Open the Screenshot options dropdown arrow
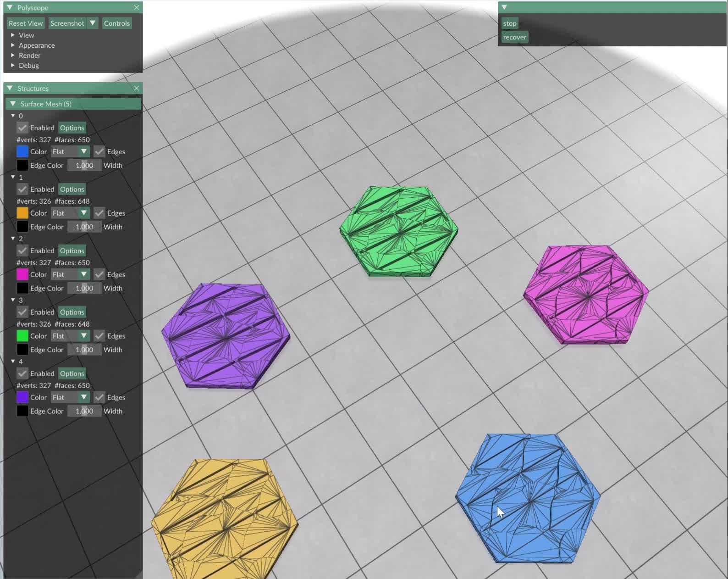728x579 pixels. (93, 23)
